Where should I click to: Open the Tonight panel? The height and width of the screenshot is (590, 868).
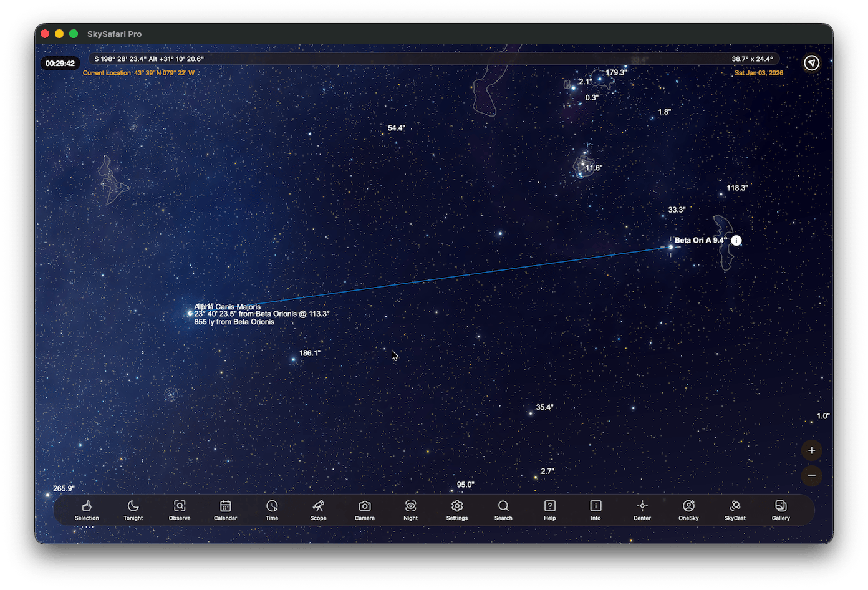(133, 510)
